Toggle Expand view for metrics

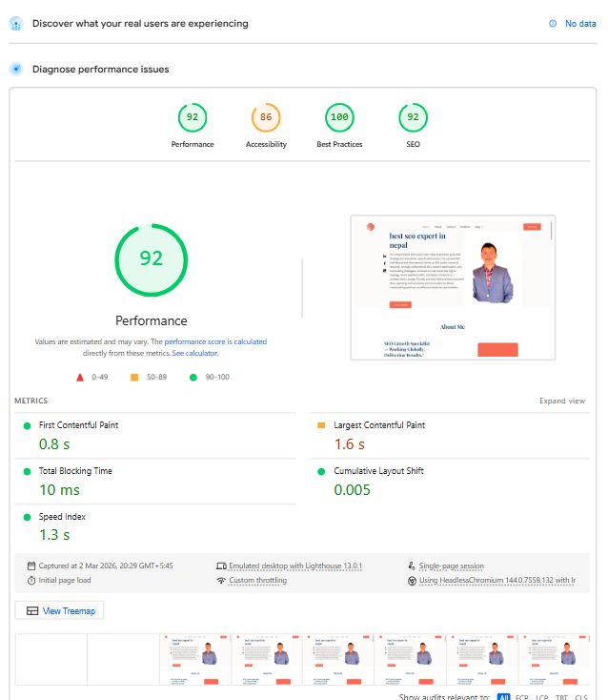pyautogui.click(x=562, y=401)
